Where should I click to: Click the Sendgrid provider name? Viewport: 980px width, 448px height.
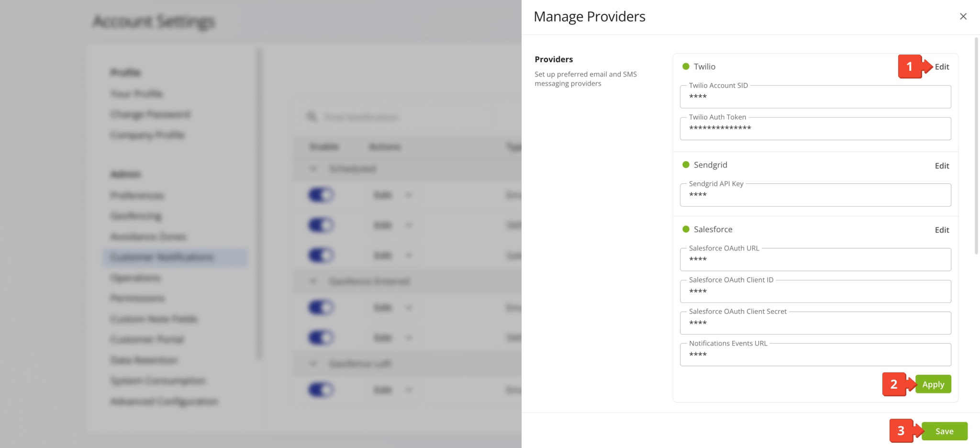coord(711,165)
